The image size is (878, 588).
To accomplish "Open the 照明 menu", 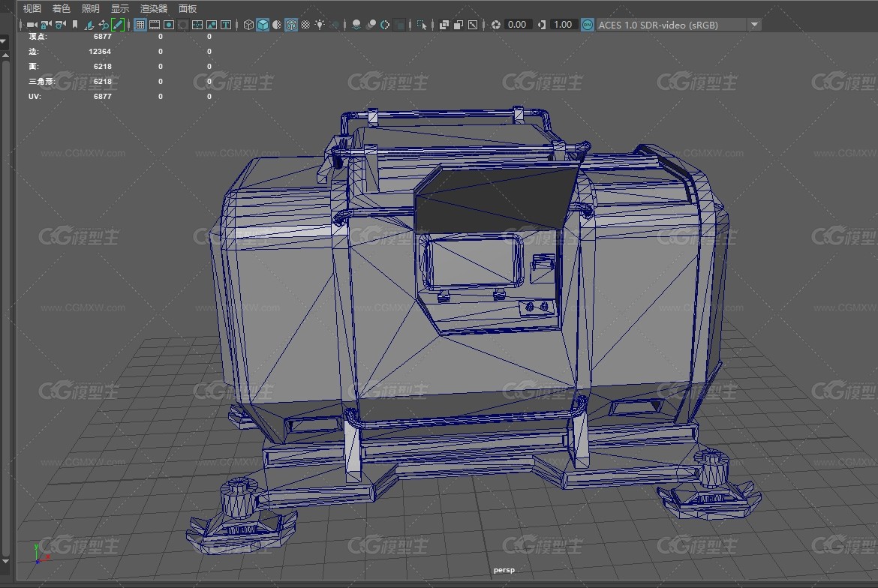I will (x=90, y=8).
